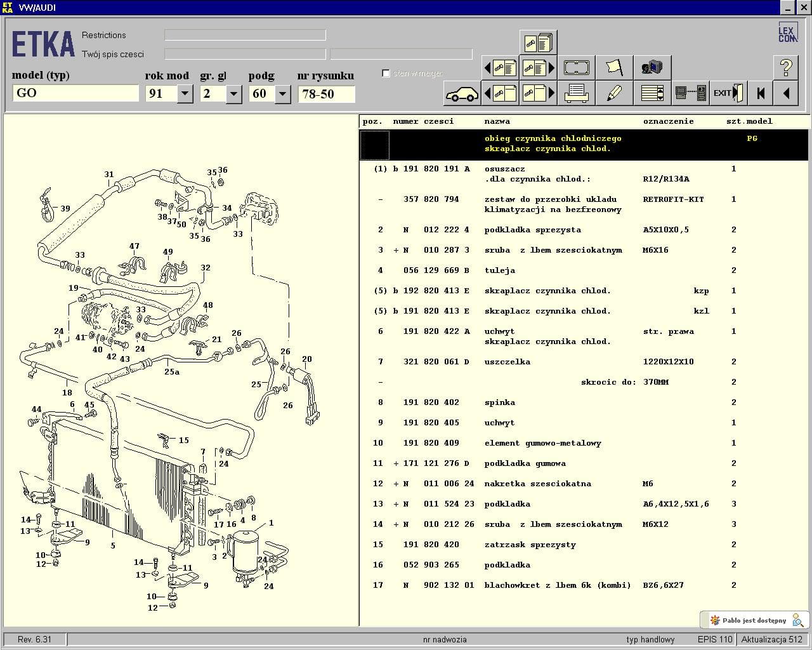
Task: Select row 052 903 265 podkladka
Action: (x=584, y=565)
